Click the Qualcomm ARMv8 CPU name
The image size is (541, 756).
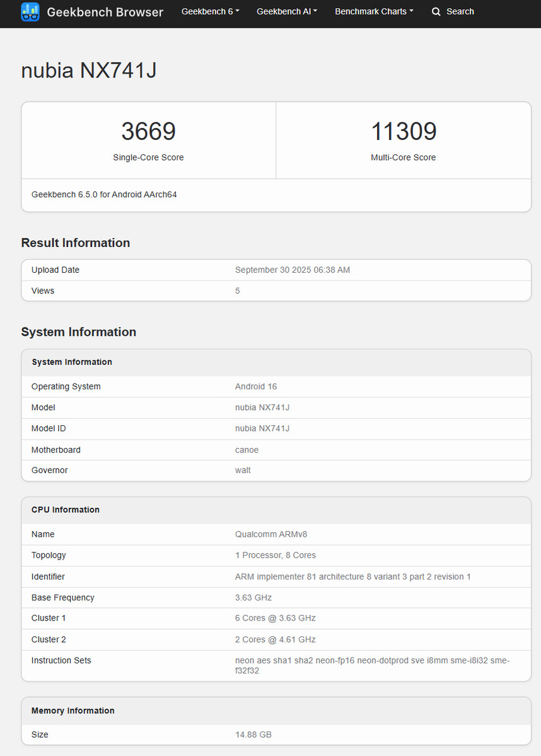coord(271,534)
